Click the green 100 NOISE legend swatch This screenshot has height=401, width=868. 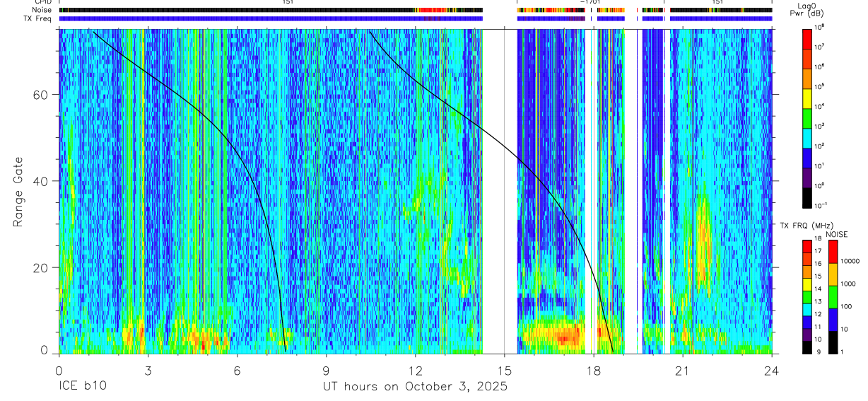pyautogui.click(x=833, y=297)
